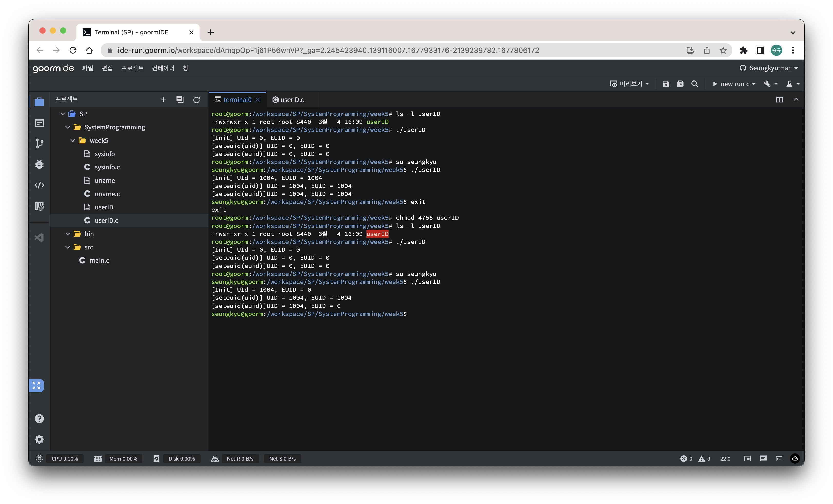This screenshot has height=504, width=833.
Task: Click the search magnifier icon in toolbar
Action: pos(695,84)
